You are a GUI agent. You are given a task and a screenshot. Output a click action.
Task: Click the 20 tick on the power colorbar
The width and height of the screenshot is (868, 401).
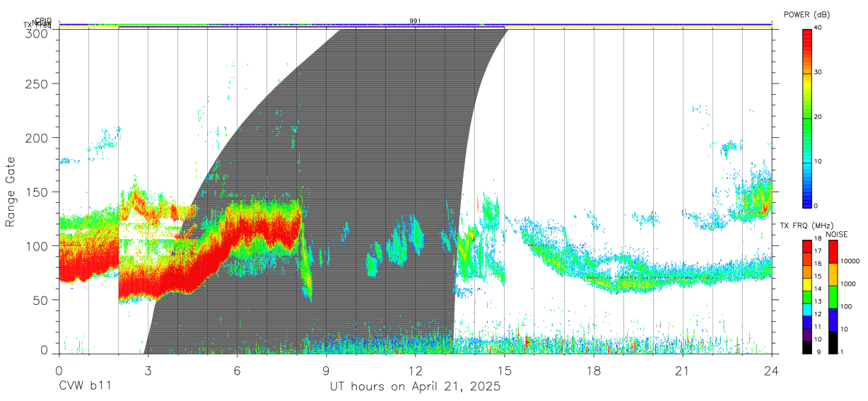coord(818,117)
